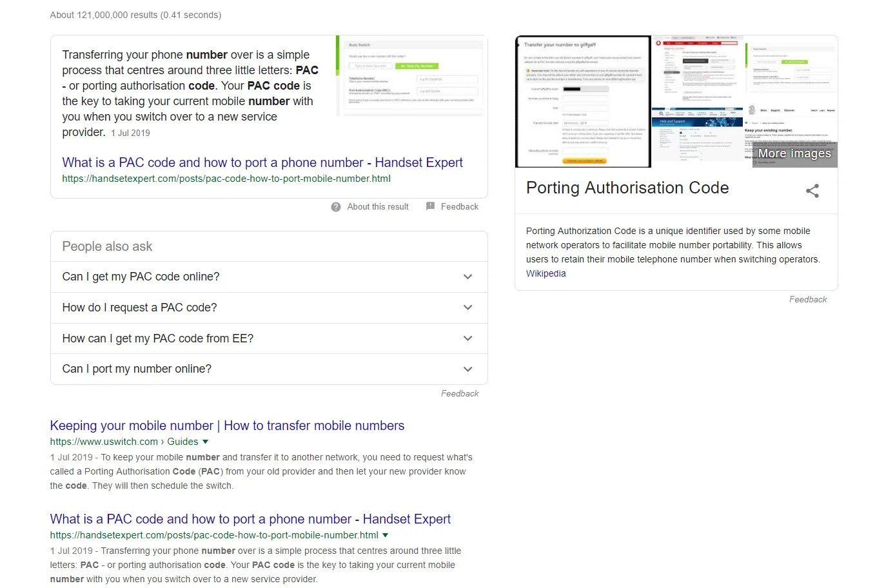Click Feedback next to About this result

(x=460, y=207)
